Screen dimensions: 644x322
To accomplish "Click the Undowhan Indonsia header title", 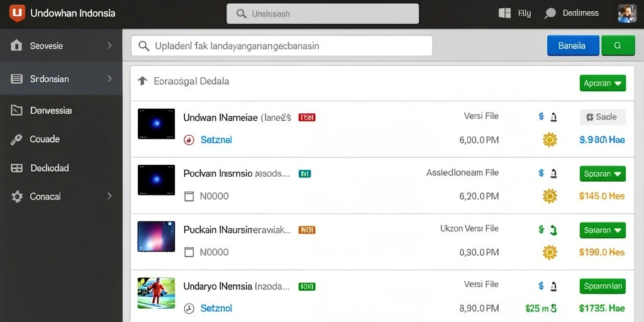I will [73, 13].
